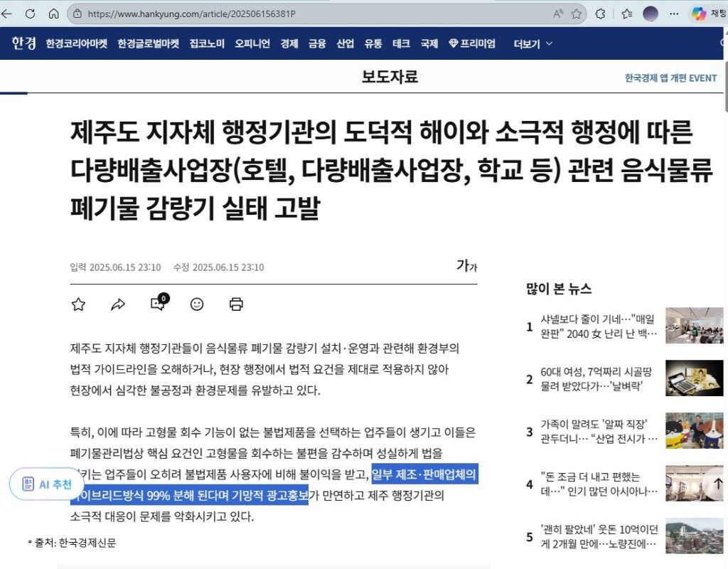Click the scroll-to-top arrow button
Image resolution: width=728 pixels, height=569 pixels.
[x=717, y=484]
